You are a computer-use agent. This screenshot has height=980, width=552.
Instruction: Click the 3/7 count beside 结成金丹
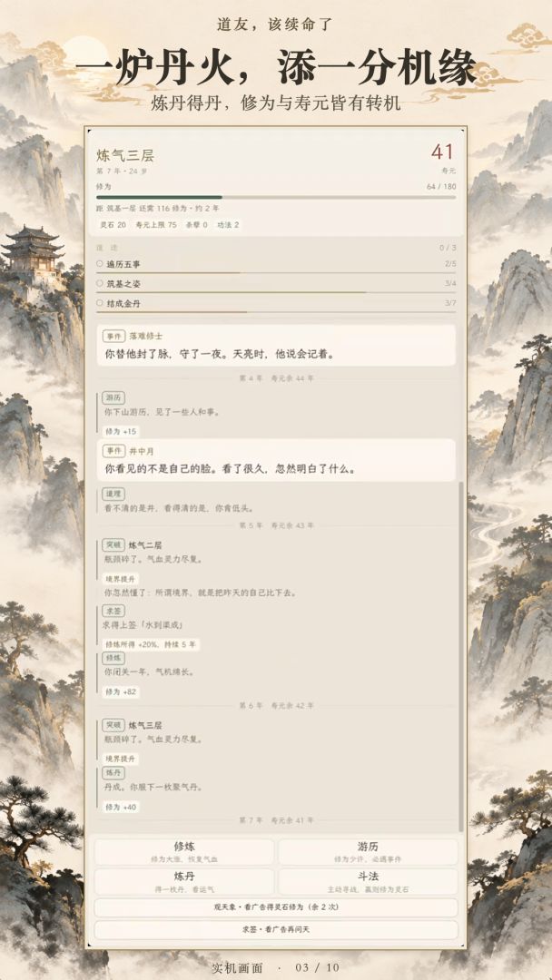(450, 302)
